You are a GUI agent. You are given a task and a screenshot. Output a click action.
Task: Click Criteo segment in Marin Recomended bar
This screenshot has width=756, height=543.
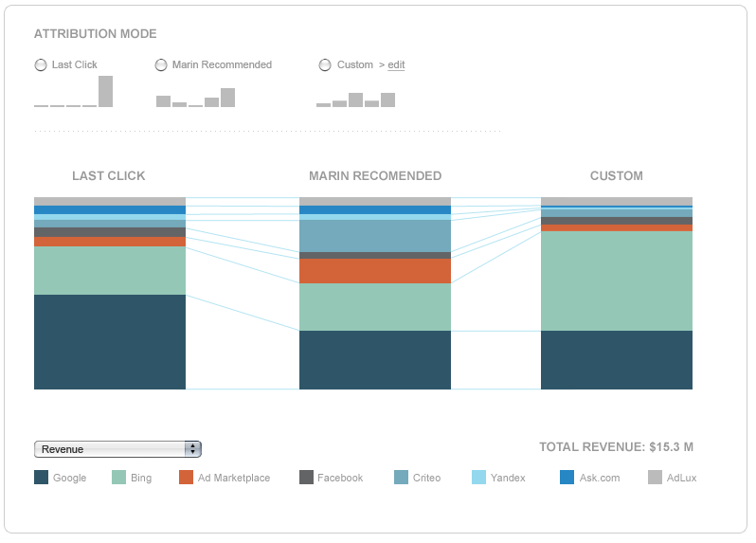click(375, 235)
